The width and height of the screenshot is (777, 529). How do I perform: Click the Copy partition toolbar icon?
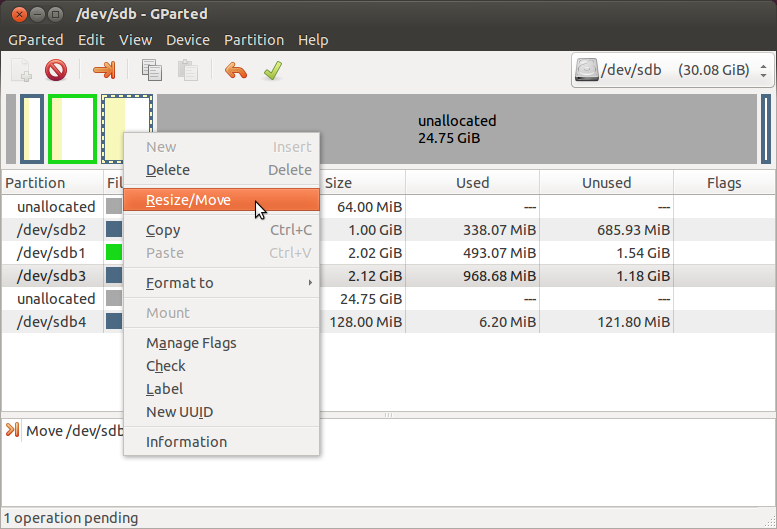tap(152, 70)
